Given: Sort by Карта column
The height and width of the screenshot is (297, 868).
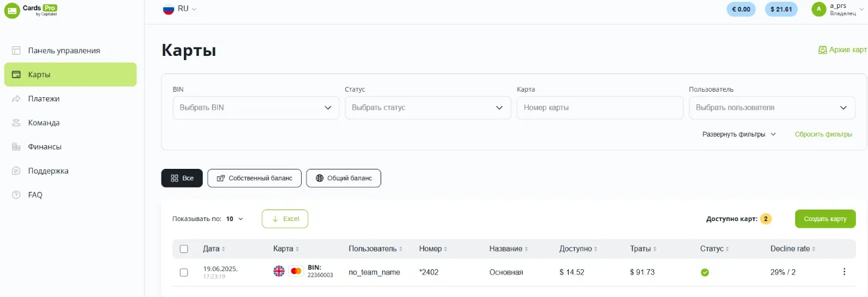Looking at the screenshot, I should click(x=285, y=249).
